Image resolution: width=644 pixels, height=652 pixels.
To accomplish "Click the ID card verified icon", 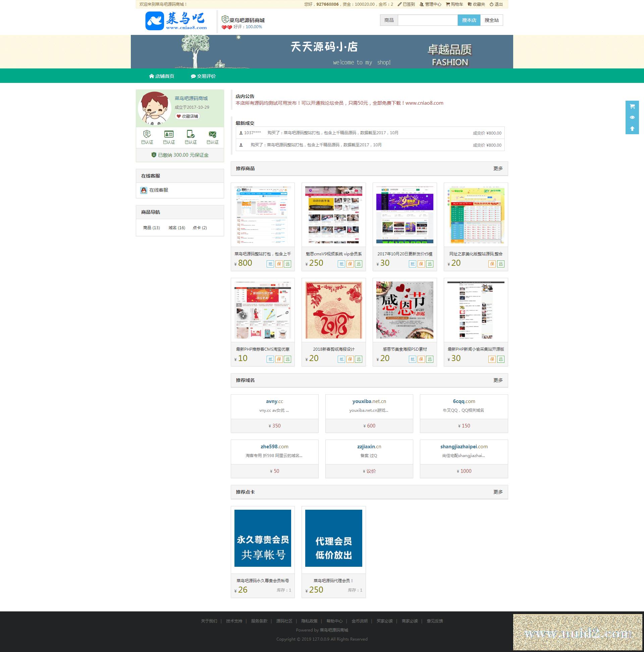I will click(x=169, y=134).
